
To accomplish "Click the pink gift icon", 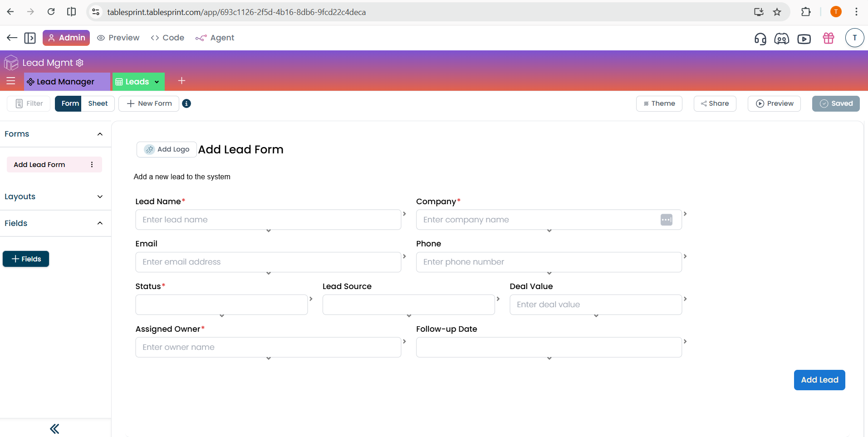I will coord(828,39).
